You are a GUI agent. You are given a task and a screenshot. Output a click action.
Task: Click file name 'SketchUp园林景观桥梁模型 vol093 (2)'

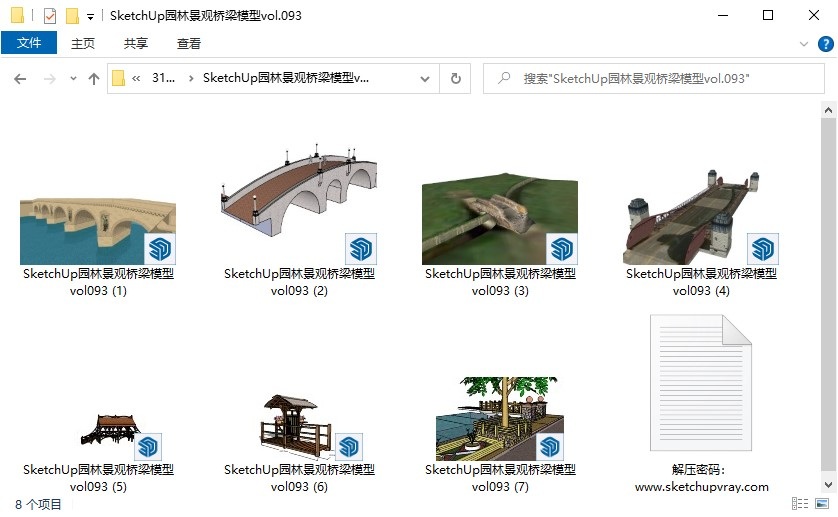[299, 282]
